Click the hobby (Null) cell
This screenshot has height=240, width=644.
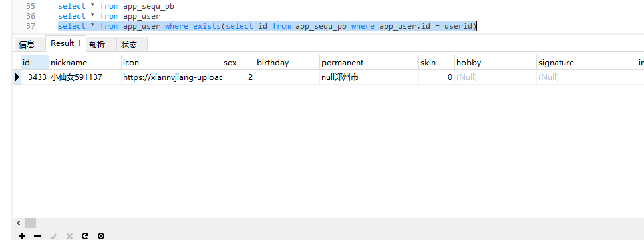coord(495,77)
